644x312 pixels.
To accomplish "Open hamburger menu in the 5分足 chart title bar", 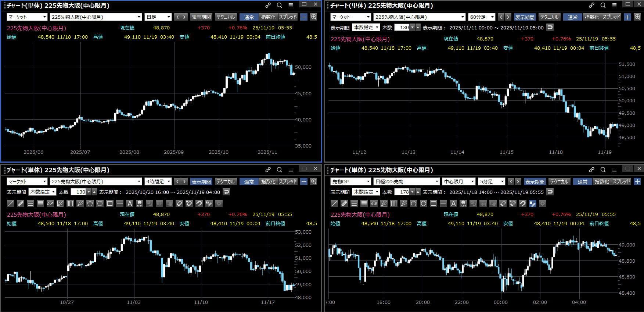I will 614,170.
